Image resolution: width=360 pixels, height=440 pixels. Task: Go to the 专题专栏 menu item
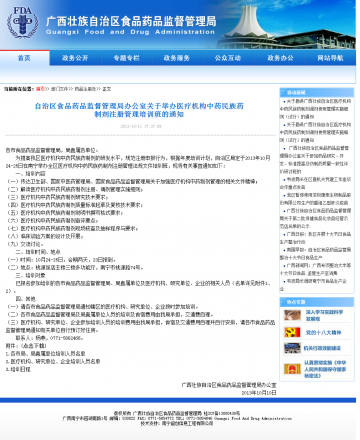click(x=126, y=58)
